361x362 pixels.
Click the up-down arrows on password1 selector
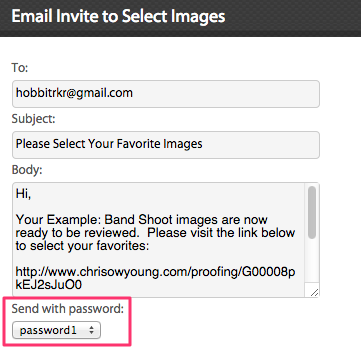tap(92, 330)
